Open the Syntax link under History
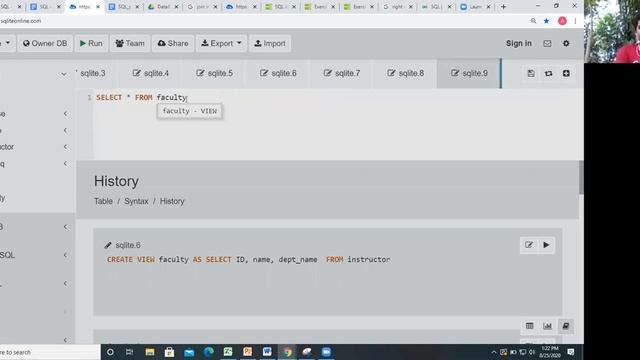640x360 pixels. coord(136,201)
